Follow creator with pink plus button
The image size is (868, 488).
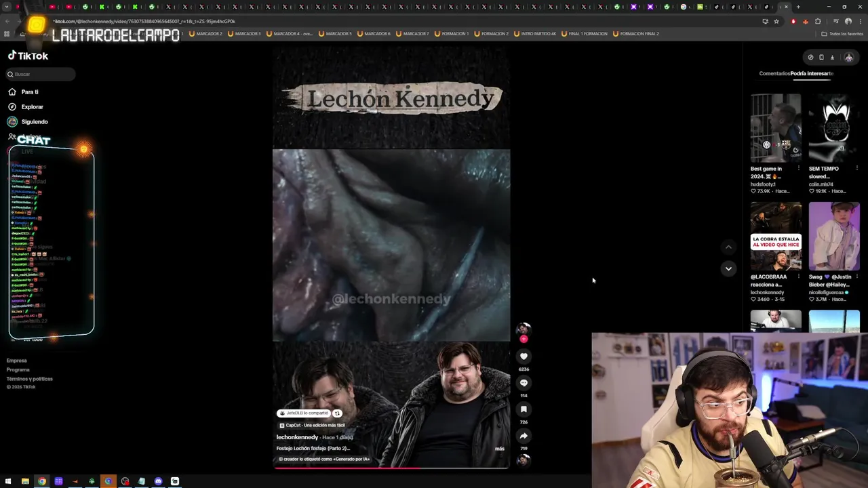pyautogui.click(x=524, y=339)
